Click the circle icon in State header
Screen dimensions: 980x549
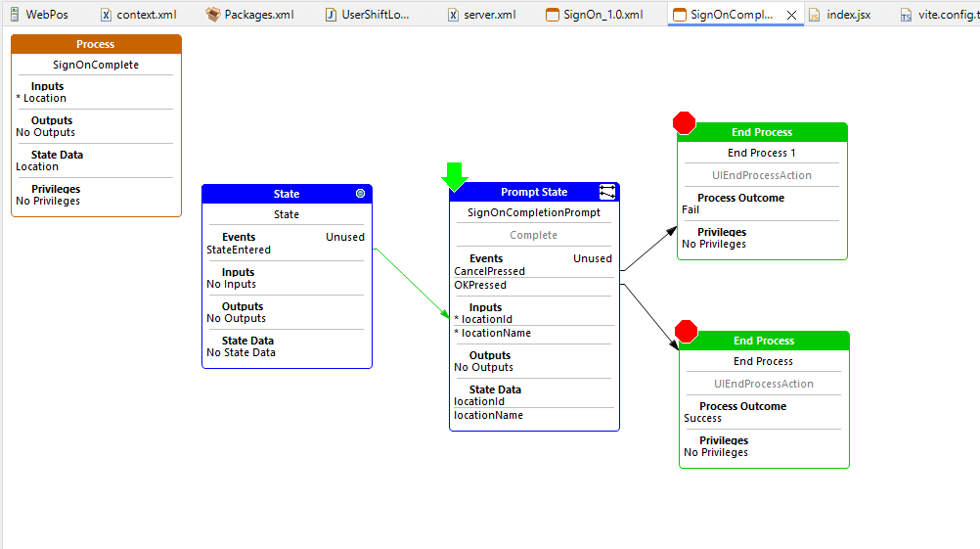[360, 194]
